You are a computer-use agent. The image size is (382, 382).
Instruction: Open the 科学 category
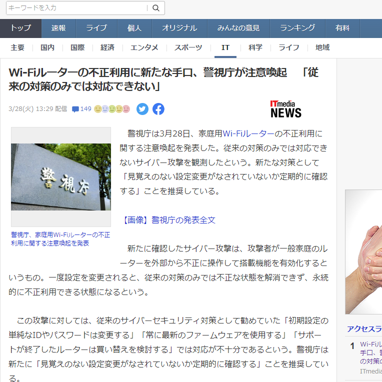(255, 48)
